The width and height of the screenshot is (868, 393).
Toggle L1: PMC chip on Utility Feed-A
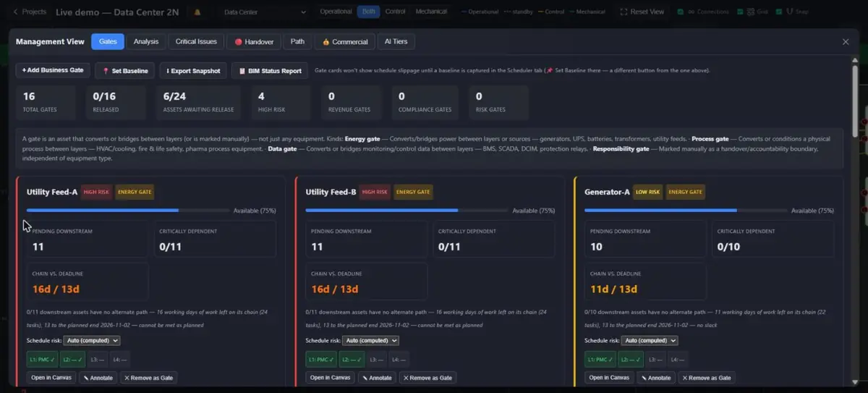coord(42,358)
